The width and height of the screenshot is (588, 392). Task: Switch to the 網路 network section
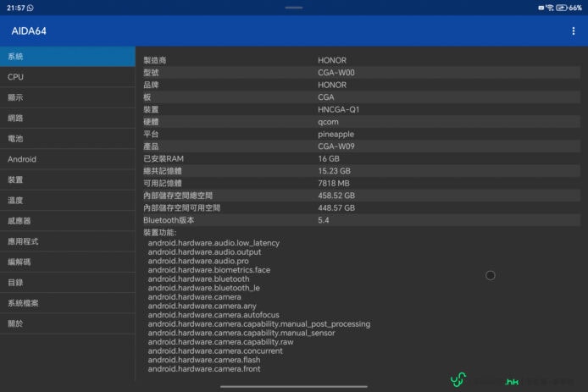click(68, 119)
